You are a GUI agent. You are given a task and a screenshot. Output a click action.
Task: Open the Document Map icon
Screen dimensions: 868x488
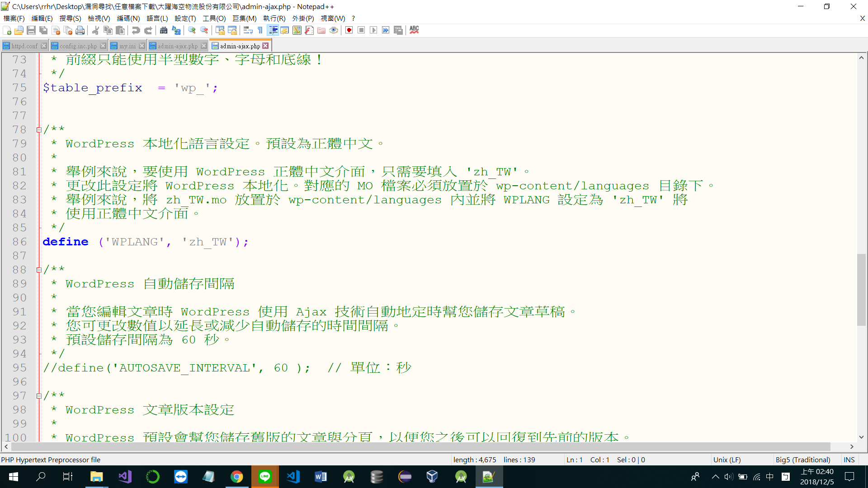(x=297, y=30)
